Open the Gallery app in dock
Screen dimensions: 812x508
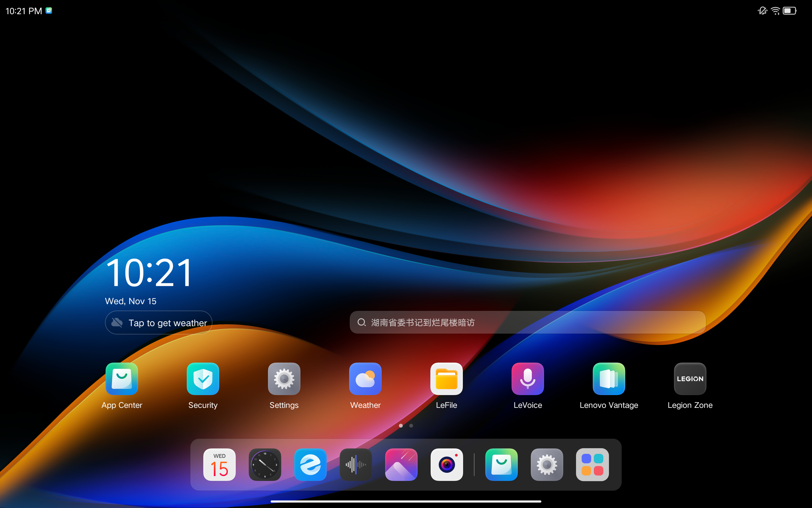(x=401, y=465)
